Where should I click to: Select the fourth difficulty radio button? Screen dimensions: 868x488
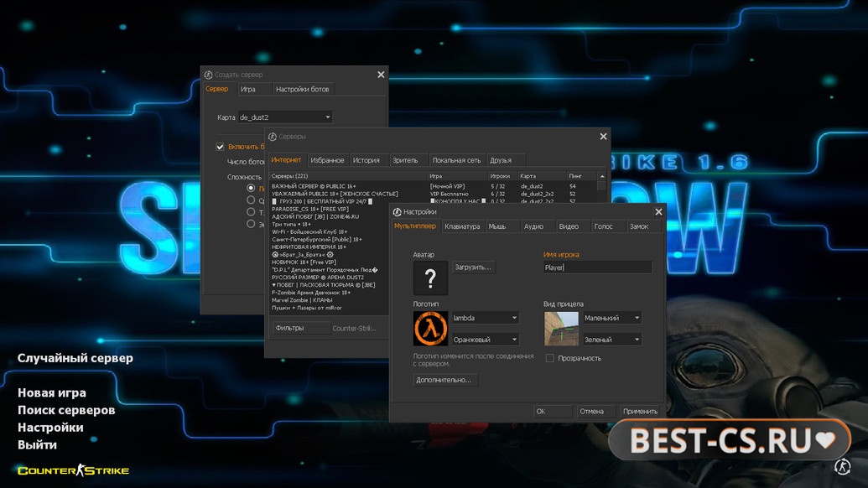coord(251,224)
